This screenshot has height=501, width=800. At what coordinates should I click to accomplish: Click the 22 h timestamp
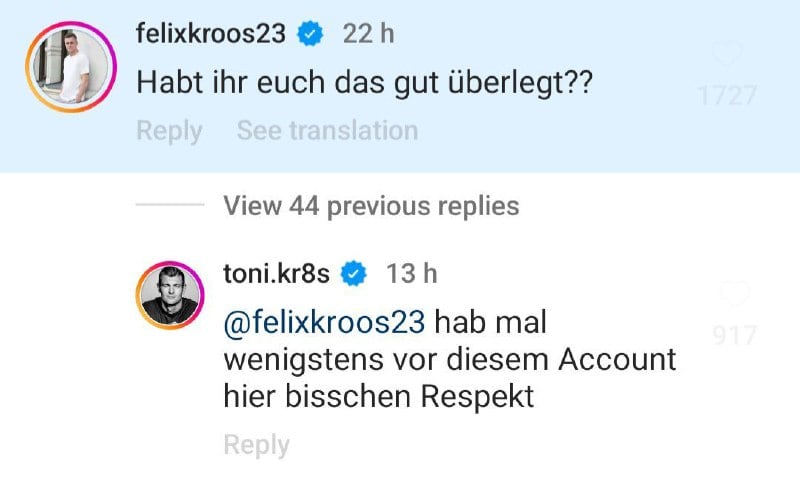[368, 33]
